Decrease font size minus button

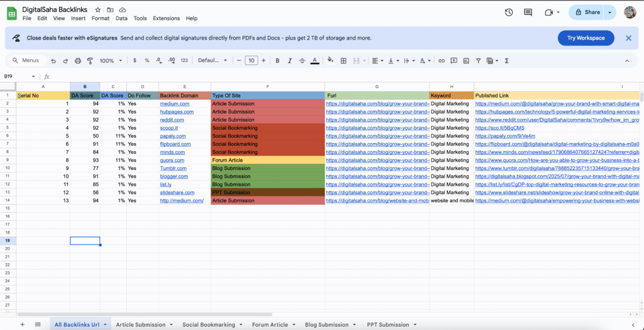pyautogui.click(x=239, y=60)
